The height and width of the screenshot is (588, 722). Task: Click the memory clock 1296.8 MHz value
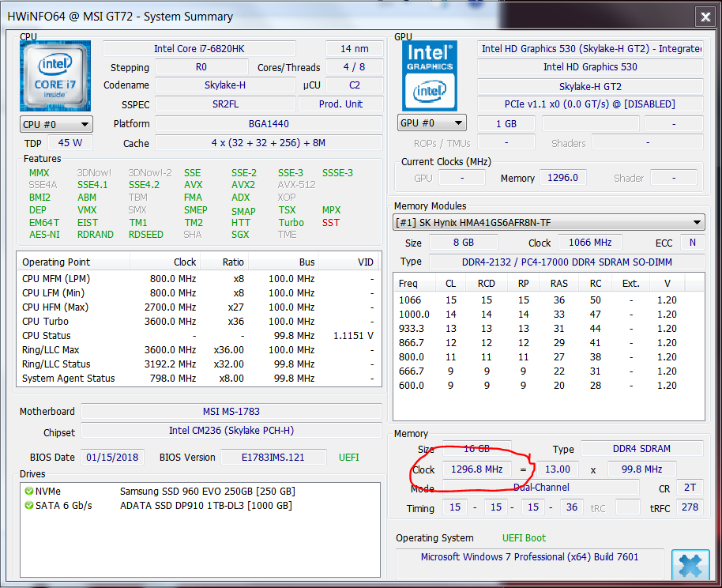tap(476, 469)
